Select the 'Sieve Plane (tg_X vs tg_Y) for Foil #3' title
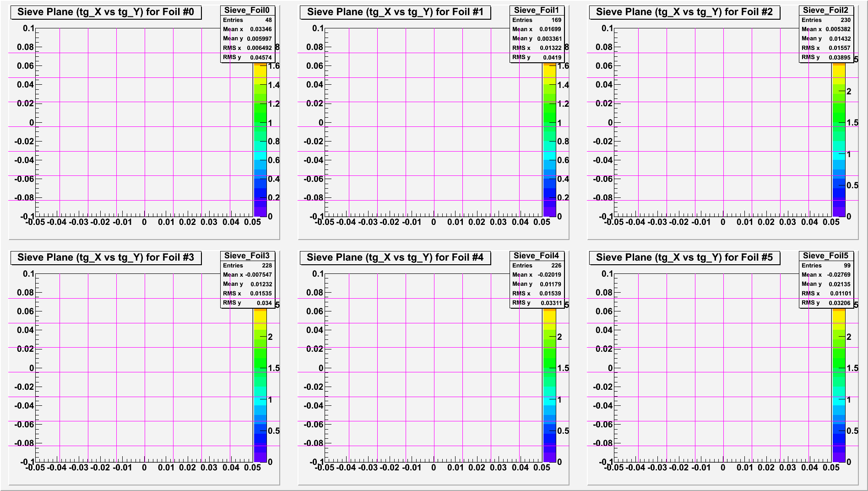The width and height of the screenshot is (868, 491). [106, 257]
